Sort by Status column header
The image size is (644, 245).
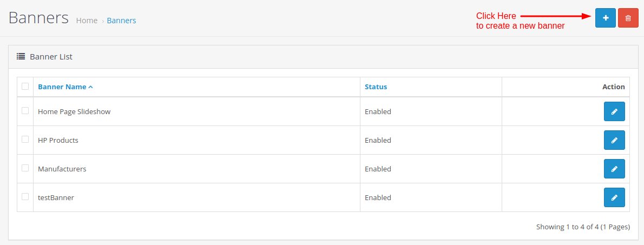376,87
